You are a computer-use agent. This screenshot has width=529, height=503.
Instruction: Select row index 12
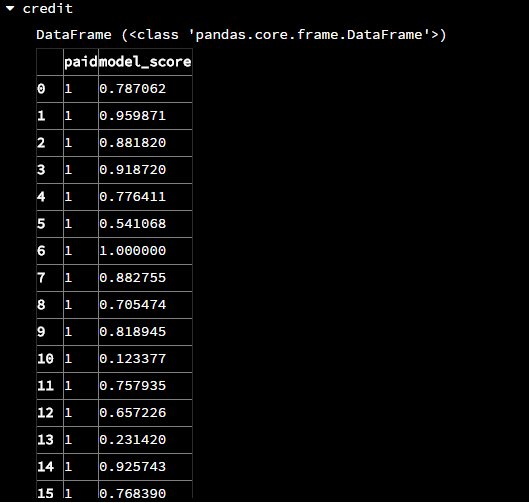pos(46,413)
